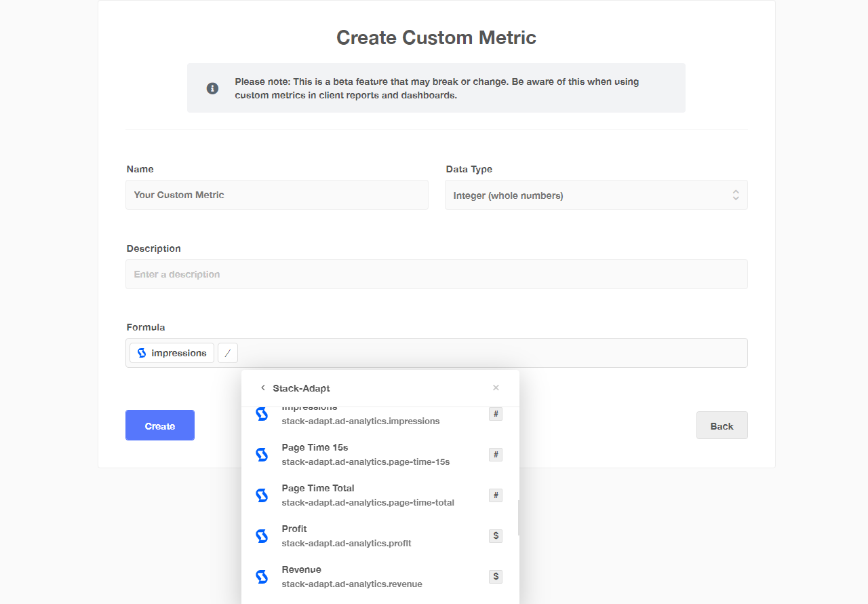Viewport: 868px width, 604px height.
Task: Click the Description label
Action: [154, 248]
